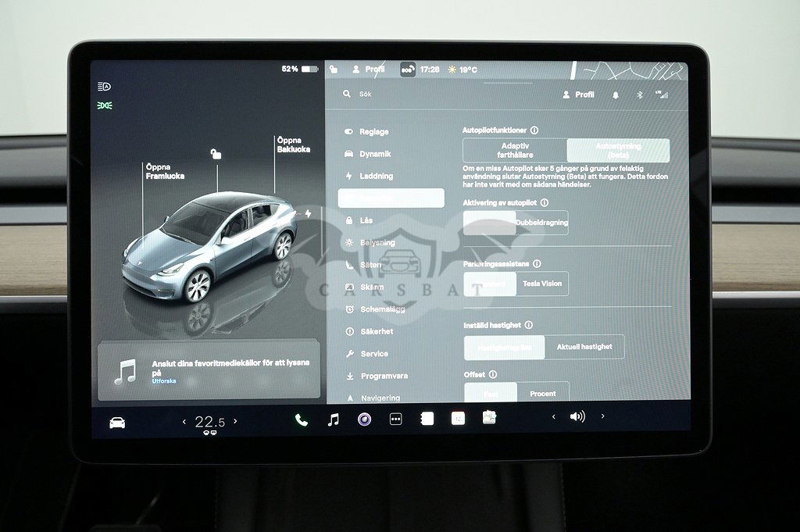
Task: Select Dubbeldragning for autopilot activation
Action: pyautogui.click(x=541, y=223)
